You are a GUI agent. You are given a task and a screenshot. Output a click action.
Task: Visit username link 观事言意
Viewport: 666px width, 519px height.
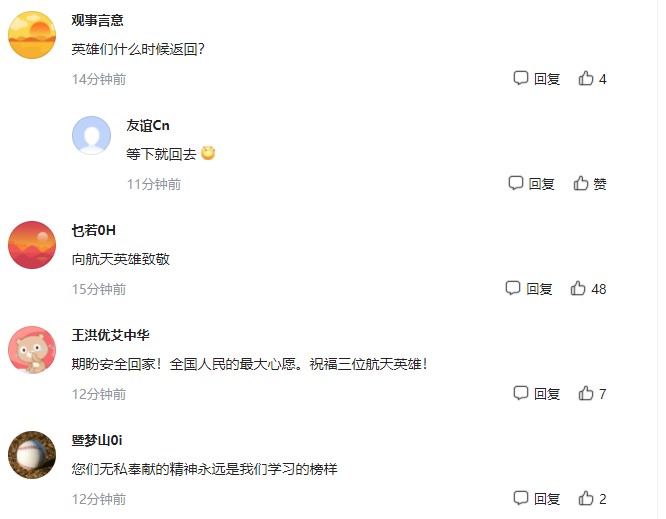click(x=98, y=21)
